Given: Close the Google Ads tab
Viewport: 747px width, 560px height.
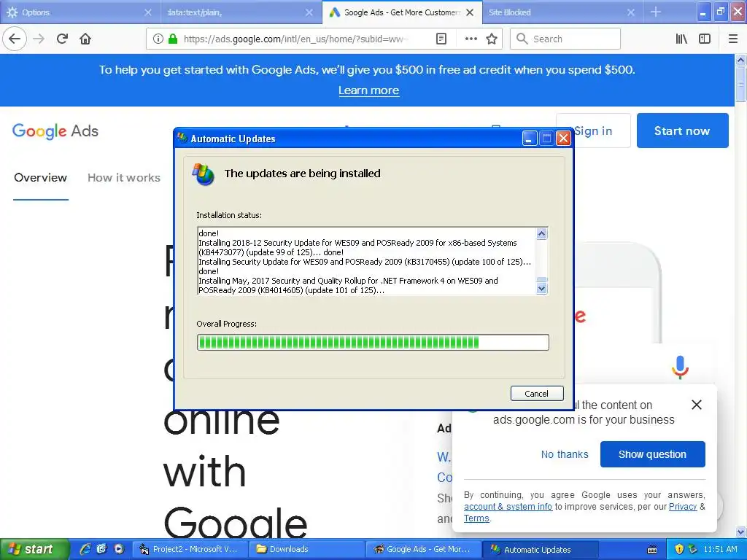Looking at the screenshot, I should (x=470, y=12).
